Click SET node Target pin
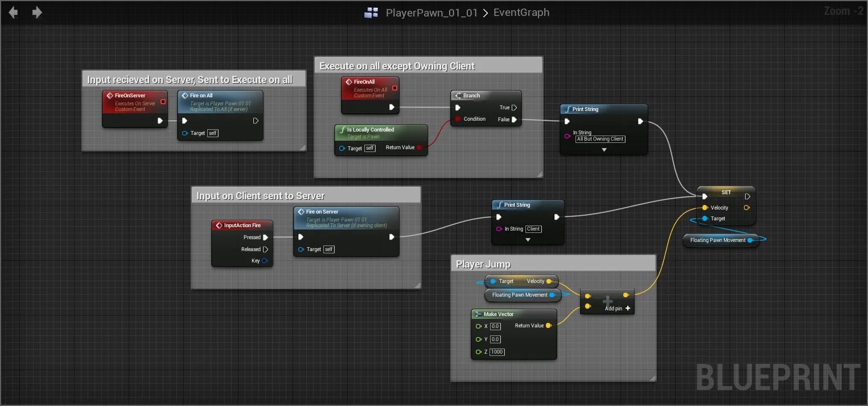 [705, 219]
